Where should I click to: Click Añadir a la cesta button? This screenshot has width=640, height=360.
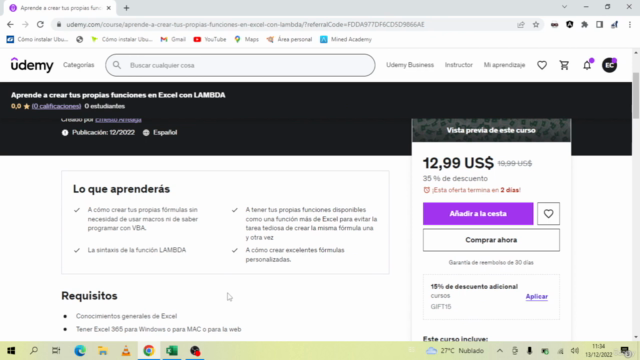coord(478,213)
